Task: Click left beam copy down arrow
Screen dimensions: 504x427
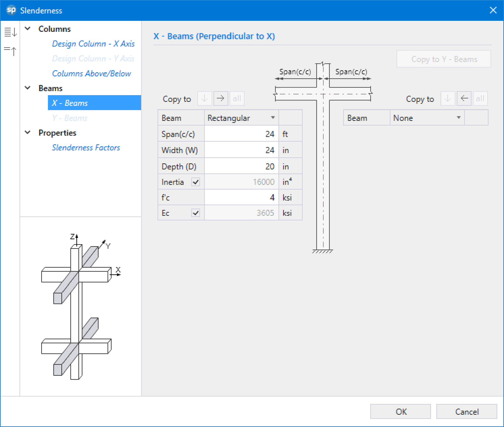Action: point(205,98)
